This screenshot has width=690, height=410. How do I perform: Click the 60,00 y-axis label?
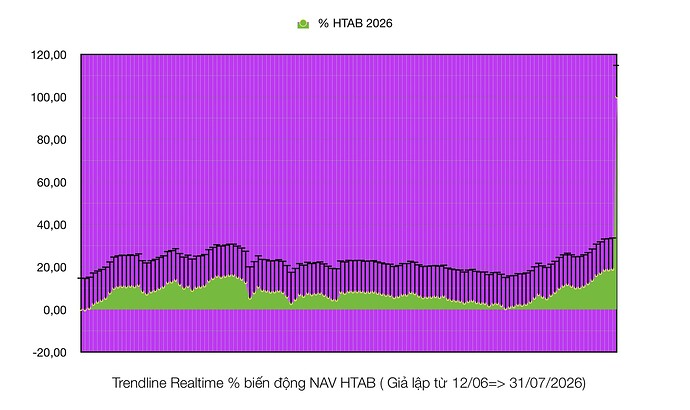[51, 183]
